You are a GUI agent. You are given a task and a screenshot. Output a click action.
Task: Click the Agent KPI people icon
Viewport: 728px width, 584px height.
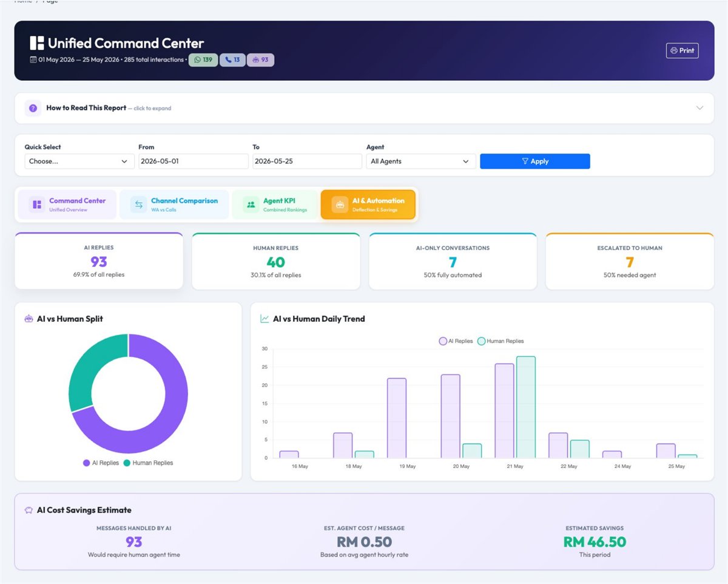point(251,205)
